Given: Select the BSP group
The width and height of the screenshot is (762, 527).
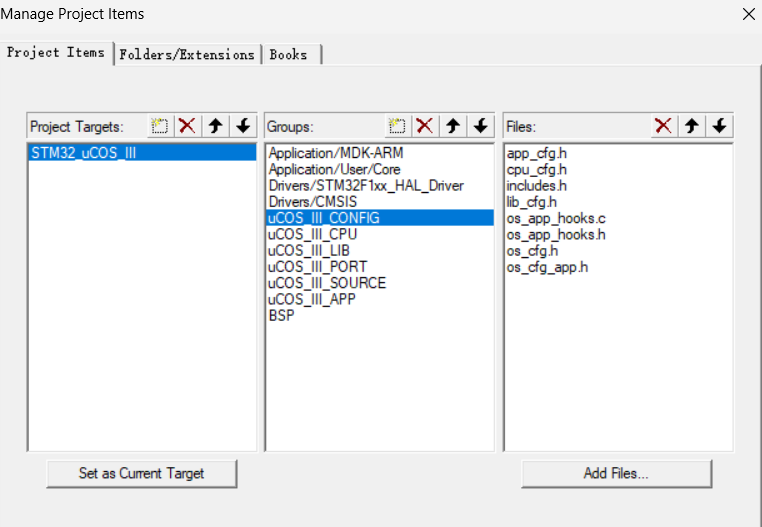Looking at the screenshot, I should click(380, 315).
